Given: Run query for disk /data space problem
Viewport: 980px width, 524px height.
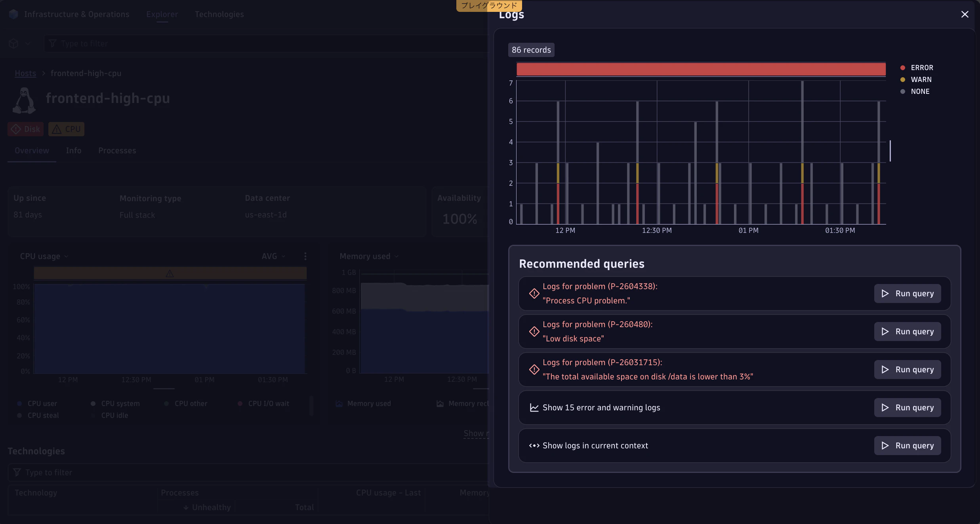Looking at the screenshot, I should tap(907, 370).
